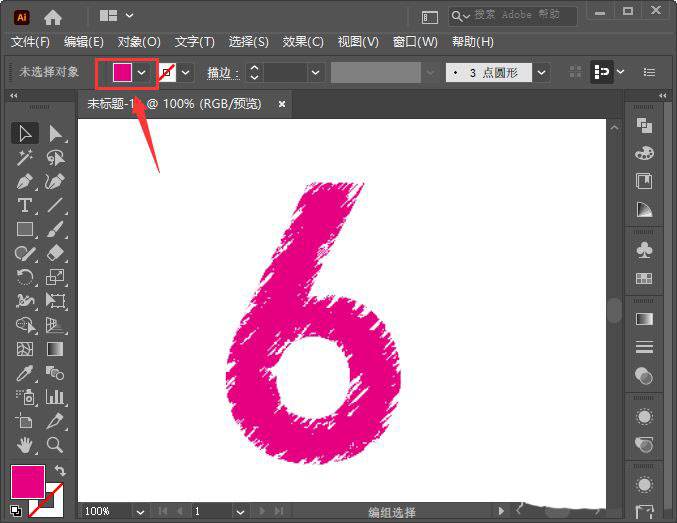The image size is (677, 523).
Task: Open the control bar panel menu
Action: [x=649, y=72]
